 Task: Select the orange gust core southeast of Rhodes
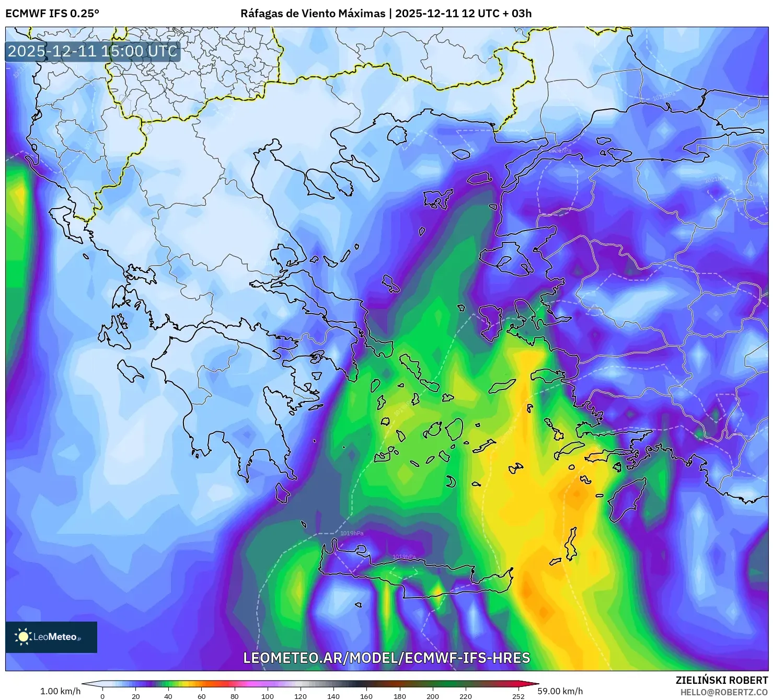click(528, 591)
